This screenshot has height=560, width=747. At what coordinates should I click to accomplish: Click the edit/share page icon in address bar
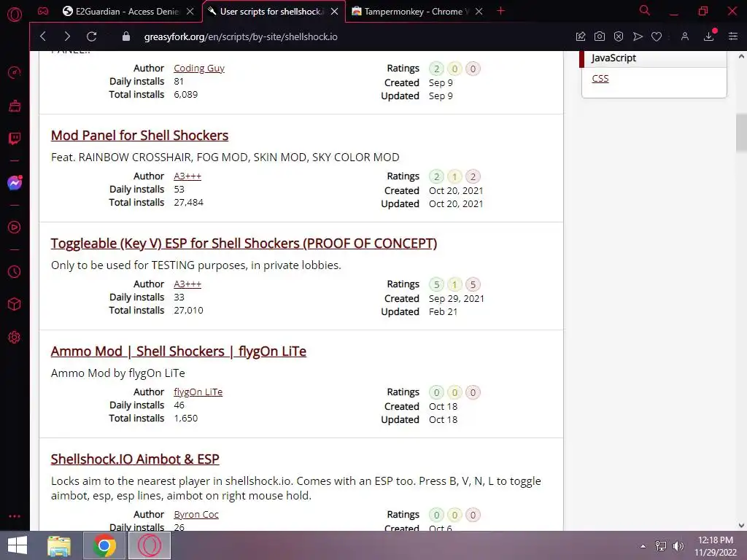click(580, 36)
